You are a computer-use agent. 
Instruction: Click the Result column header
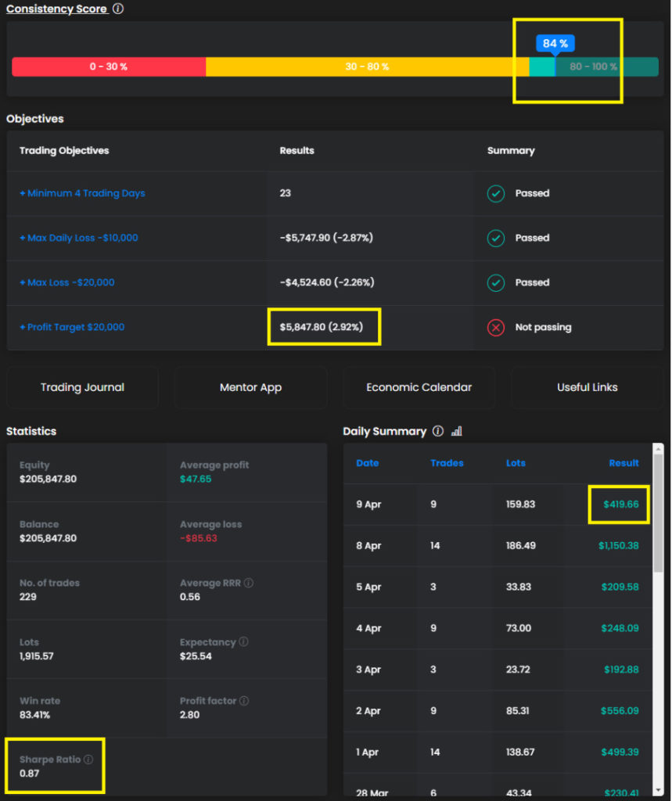pyautogui.click(x=623, y=463)
